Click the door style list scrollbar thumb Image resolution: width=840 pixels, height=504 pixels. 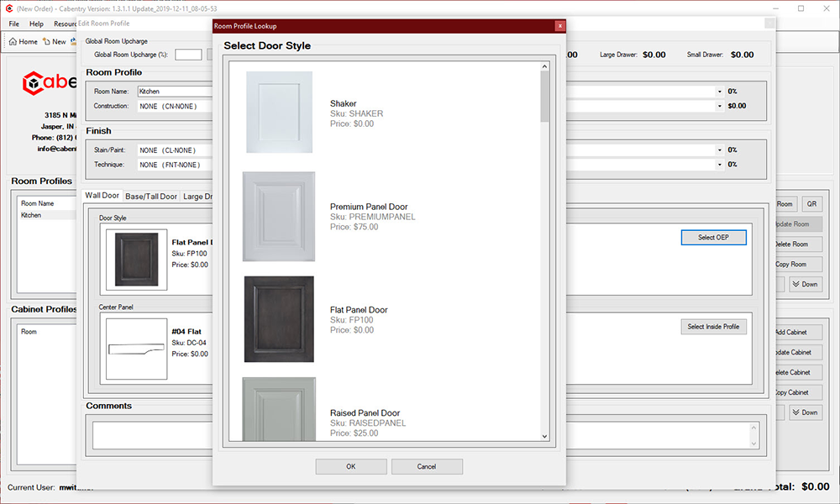click(x=544, y=97)
